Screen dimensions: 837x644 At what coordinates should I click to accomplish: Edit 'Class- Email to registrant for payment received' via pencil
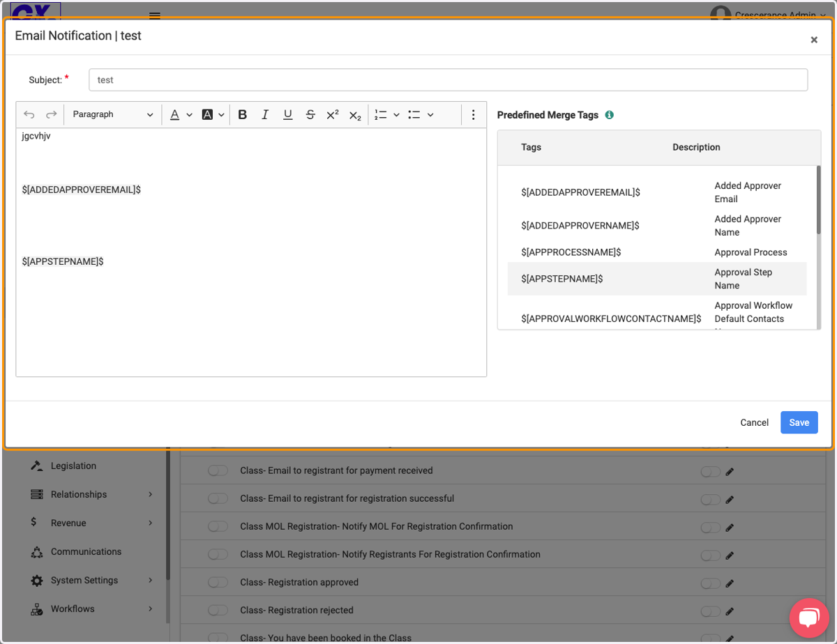tap(730, 472)
